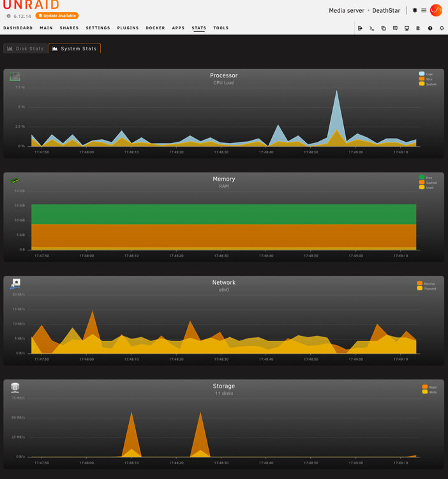Image resolution: width=448 pixels, height=479 pixels.
Task: Click the Storage disks icon
Action: (15, 388)
